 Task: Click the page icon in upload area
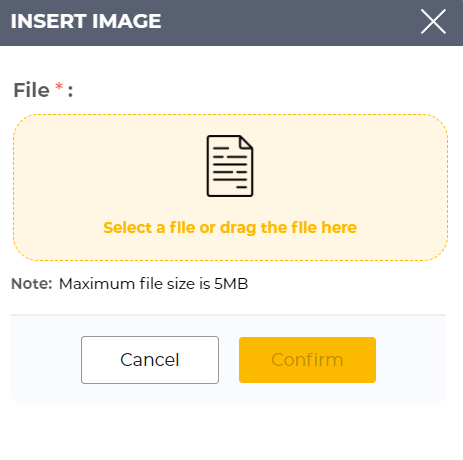pyautogui.click(x=230, y=166)
